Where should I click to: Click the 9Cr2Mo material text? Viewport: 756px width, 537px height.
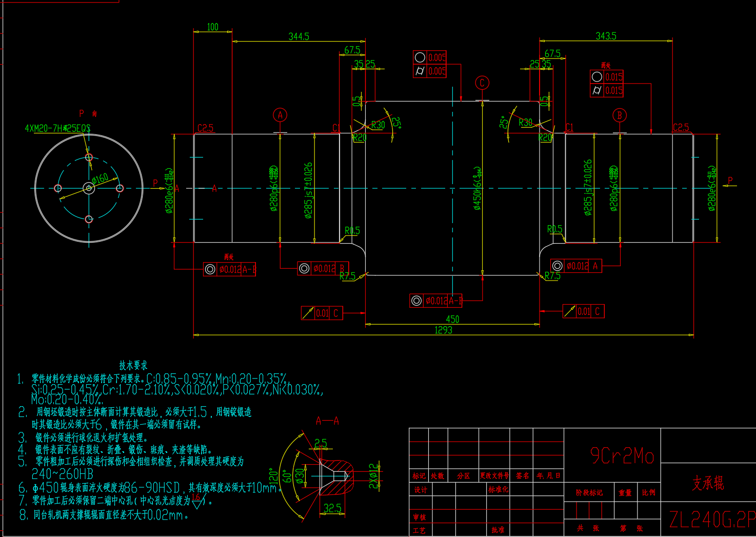click(x=622, y=455)
